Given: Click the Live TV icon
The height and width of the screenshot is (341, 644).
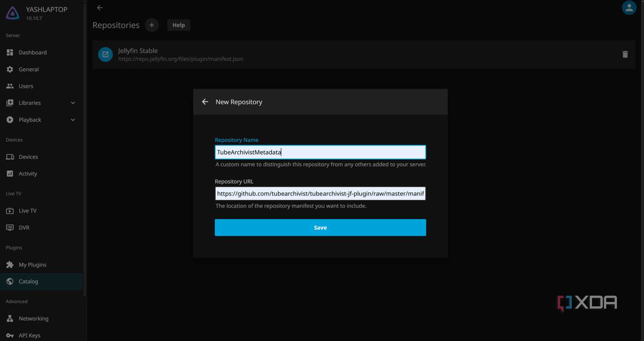Looking at the screenshot, I should tap(10, 211).
